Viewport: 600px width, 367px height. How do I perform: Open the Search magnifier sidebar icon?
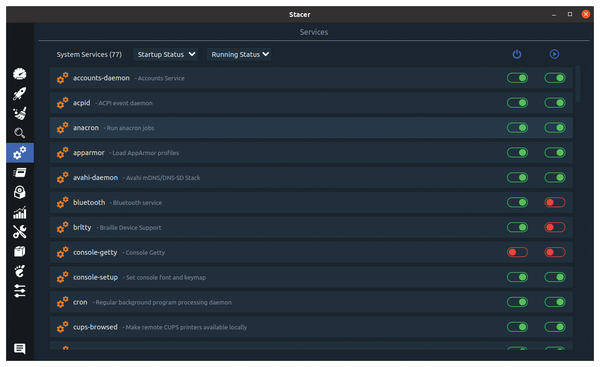click(20, 133)
